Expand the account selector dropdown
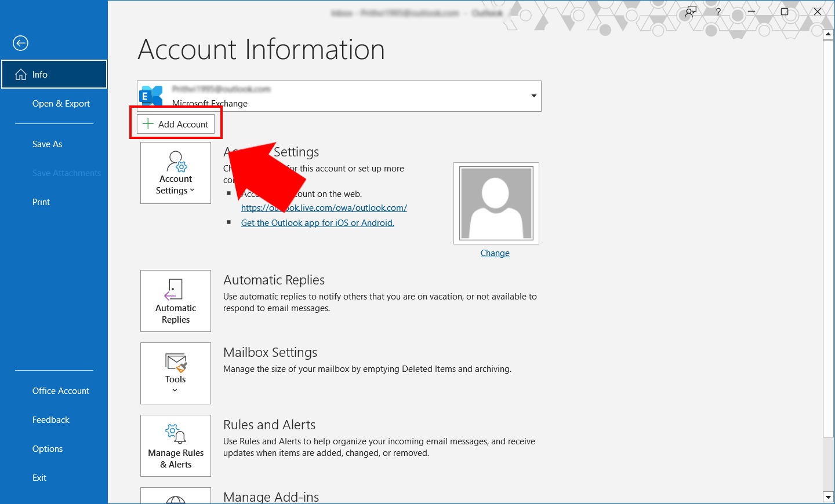The width and height of the screenshot is (835, 504). pos(534,96)
